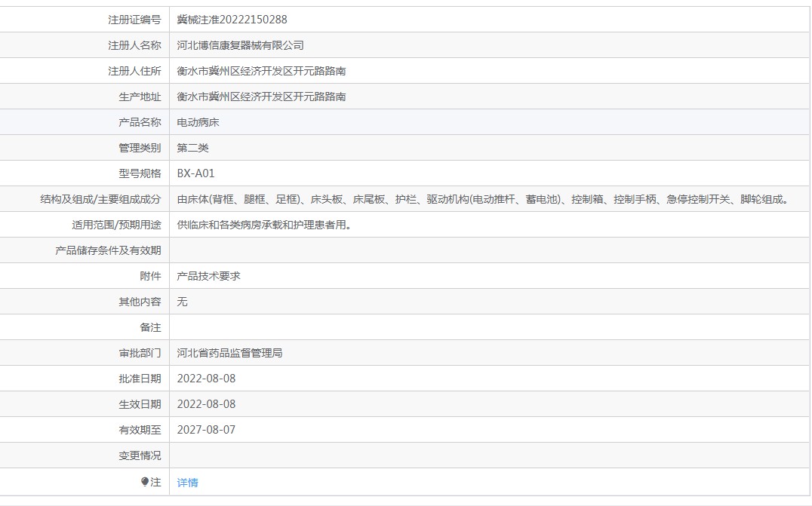
Task: Click the 产品储存条件及有效期 label
Action: click(108, 250)
